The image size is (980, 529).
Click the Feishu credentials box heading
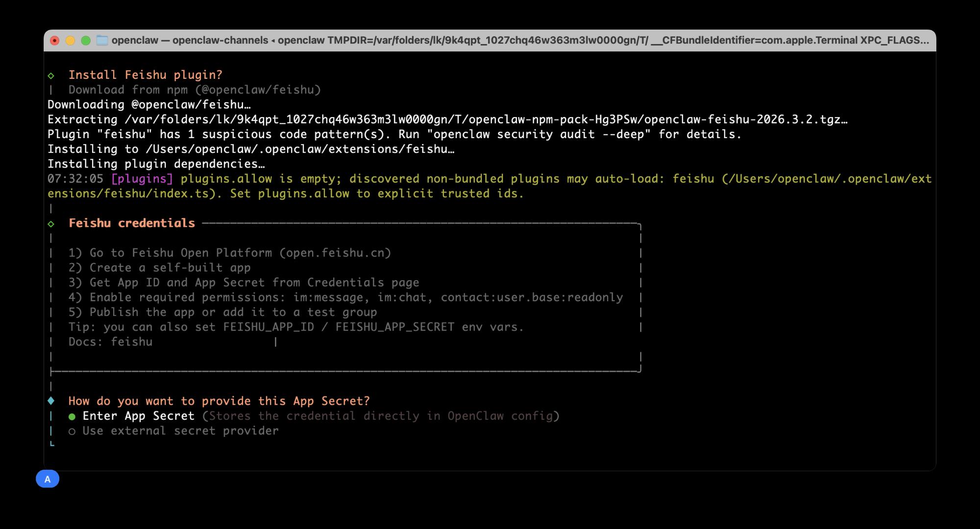click(x=132, y=223)
